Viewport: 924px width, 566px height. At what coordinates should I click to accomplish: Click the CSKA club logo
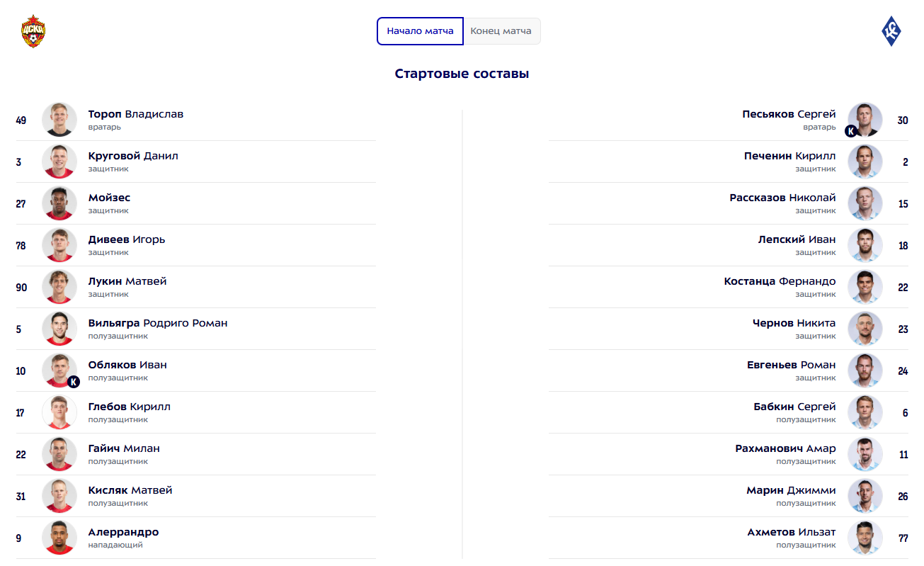pos(33,31)
